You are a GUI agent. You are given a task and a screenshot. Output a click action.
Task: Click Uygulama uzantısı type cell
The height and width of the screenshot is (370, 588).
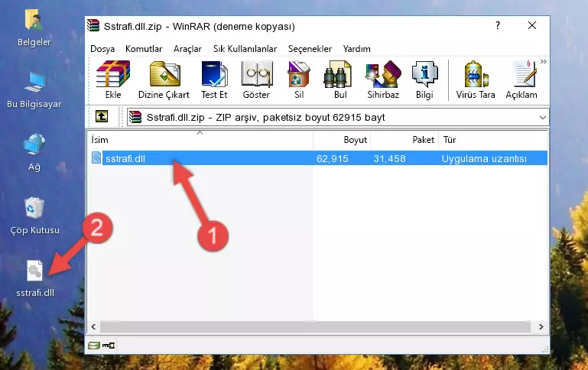click(x=484, y=158)
